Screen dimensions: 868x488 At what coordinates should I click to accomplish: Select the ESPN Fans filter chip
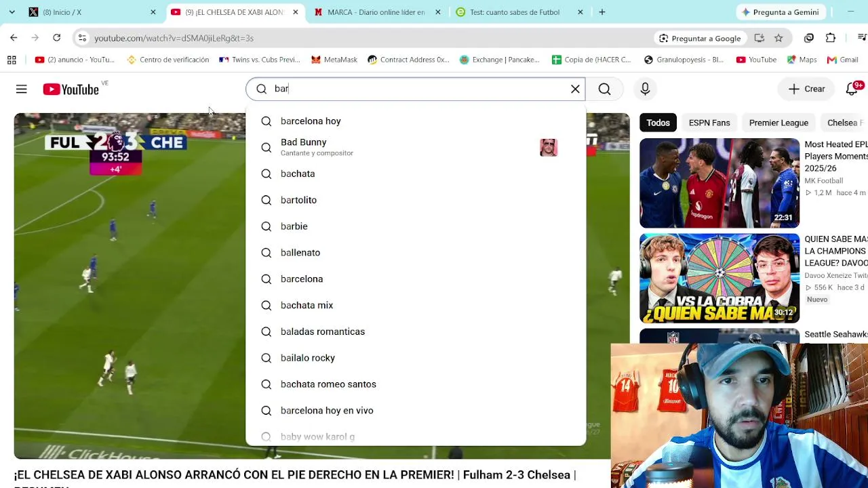(709, 123)
